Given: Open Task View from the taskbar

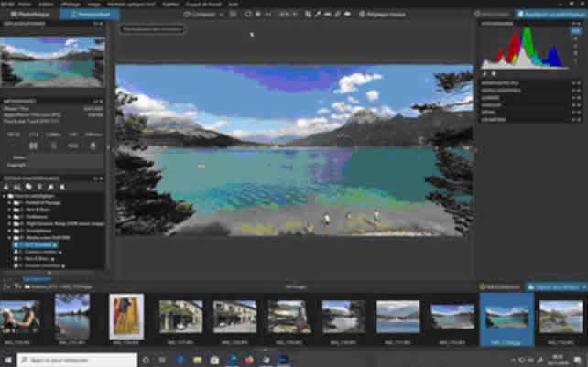Looking at the screenshot, I should (162, 360).
